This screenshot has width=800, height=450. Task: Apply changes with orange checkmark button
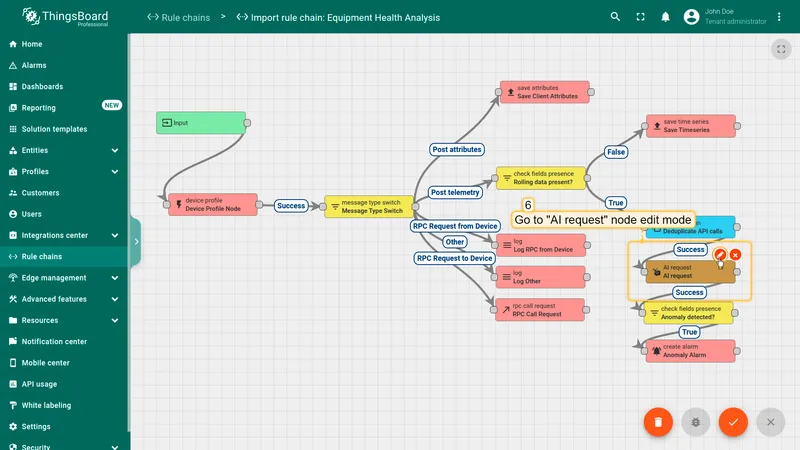point(733,422)
